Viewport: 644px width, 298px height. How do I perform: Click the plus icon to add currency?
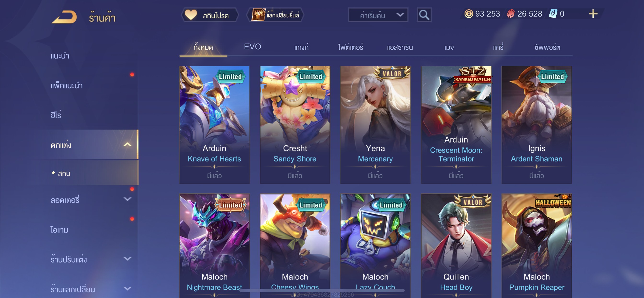593,14
